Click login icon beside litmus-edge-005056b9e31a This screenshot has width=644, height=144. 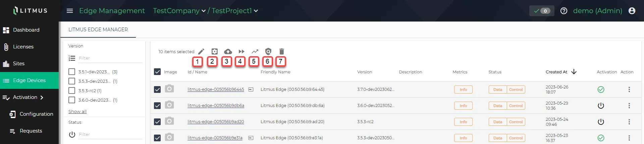(x=251, y=138)
